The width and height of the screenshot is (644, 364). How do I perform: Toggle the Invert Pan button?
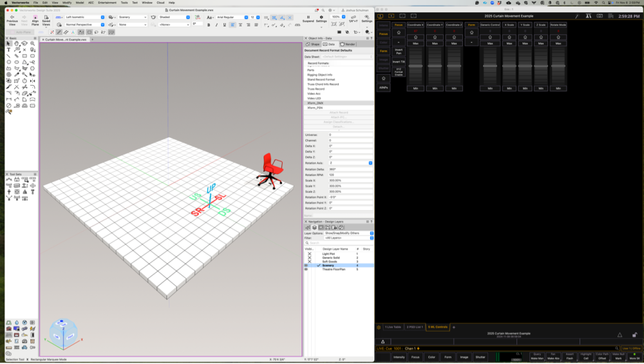point(399,50)
